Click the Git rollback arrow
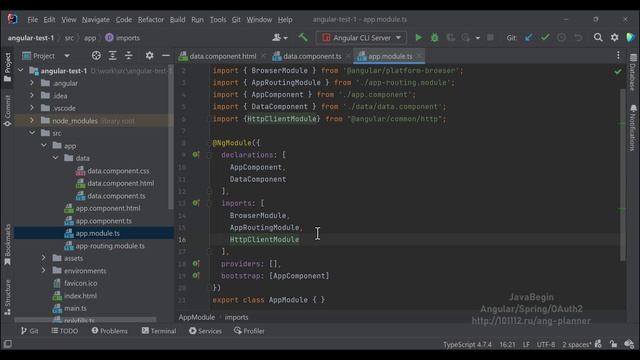The image size is (640, 360). (x=578, y=38)
